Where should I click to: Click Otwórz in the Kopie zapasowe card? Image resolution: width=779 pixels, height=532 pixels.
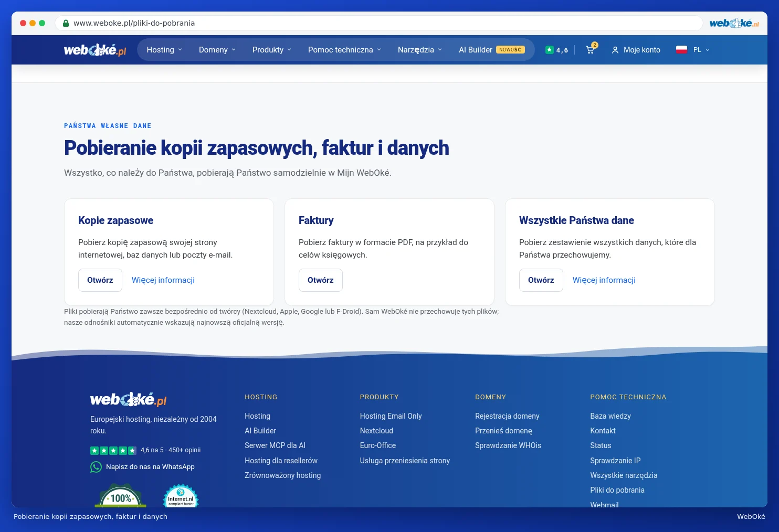coord(100,280)
